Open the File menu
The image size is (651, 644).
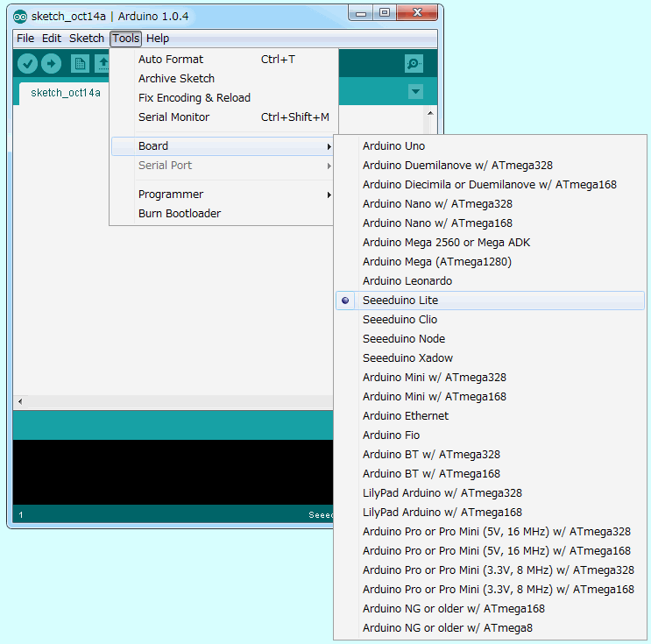[x=25, y=39]
